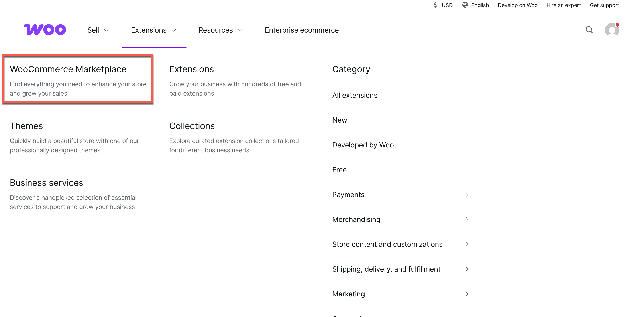Collapse the Extensions menu
Image resolution: width=644 pixels, height=317 pixels.
(x=154, y=30)
